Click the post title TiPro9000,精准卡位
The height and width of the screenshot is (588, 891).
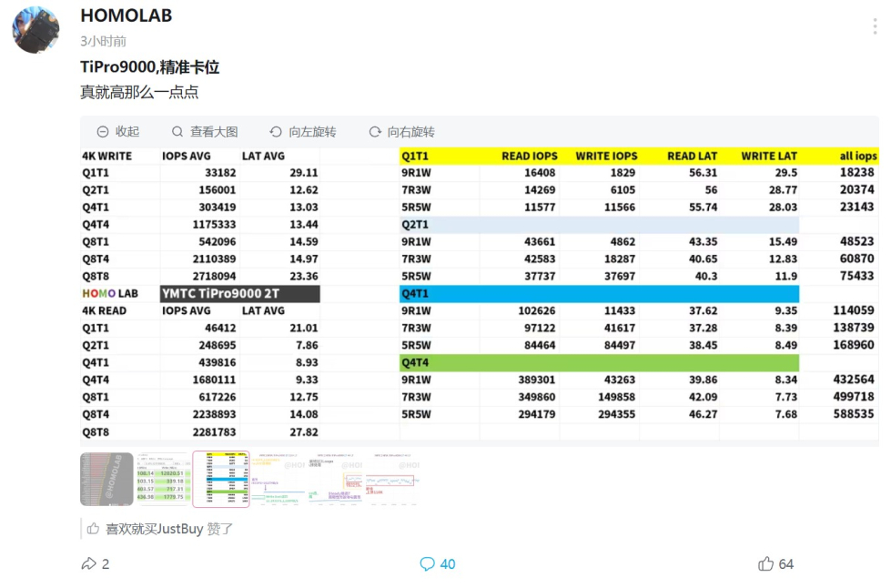pos(150,67)
